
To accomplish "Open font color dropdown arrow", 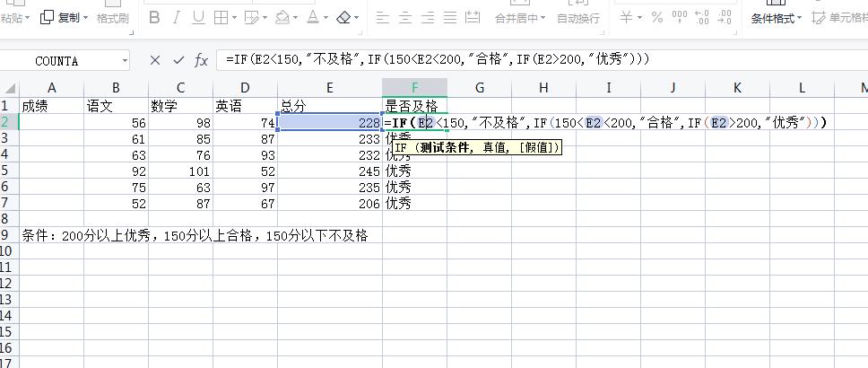I will tap(325, 18).
